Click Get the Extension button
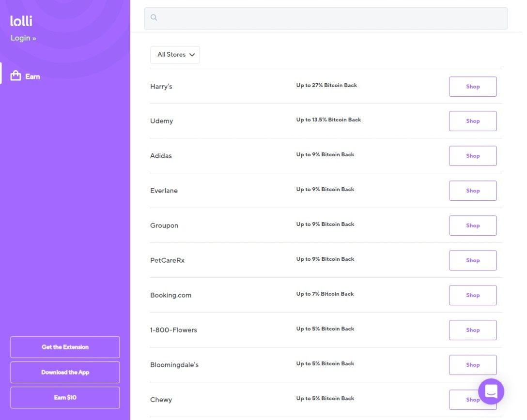This screenshot has width=527, height=420. tap(65, 347)
